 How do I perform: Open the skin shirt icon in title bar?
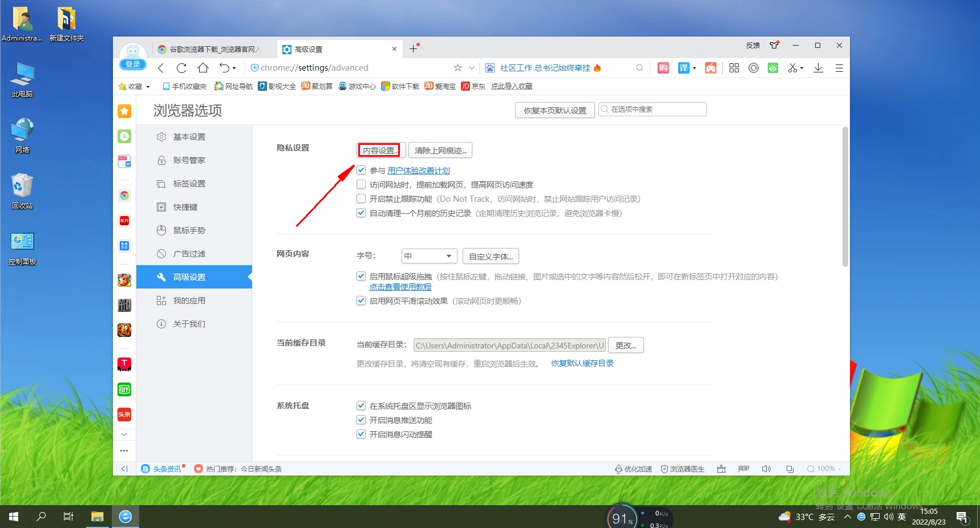[x=774, y=45]
